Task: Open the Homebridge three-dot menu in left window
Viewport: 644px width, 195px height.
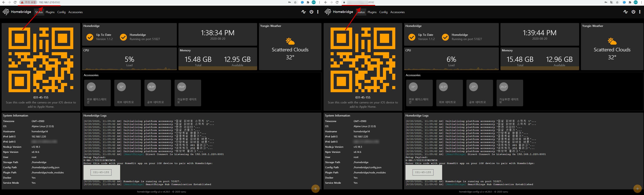Action: [x=318, y=12]
